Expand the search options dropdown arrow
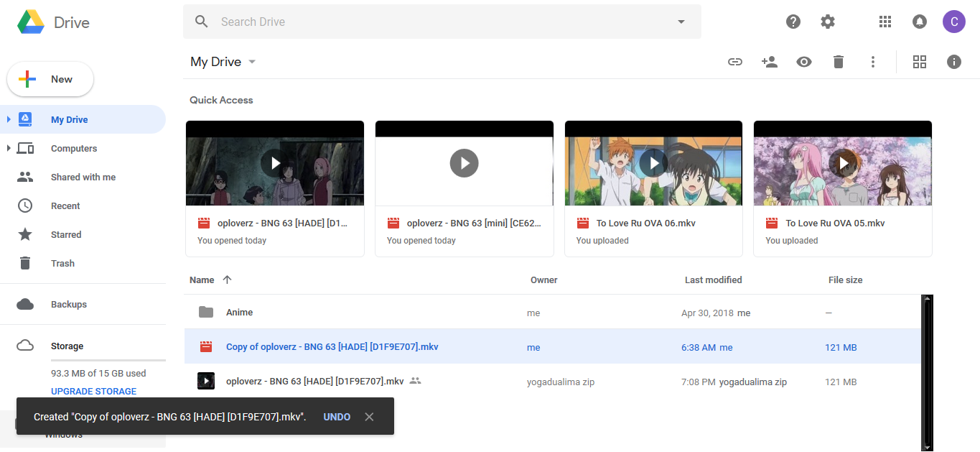Viewport: 980px width, 452px height. [x=681, y=22]
